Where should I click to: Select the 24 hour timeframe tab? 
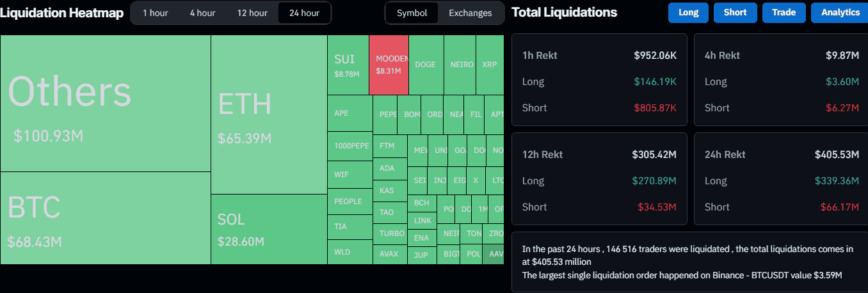pos(304,13)
